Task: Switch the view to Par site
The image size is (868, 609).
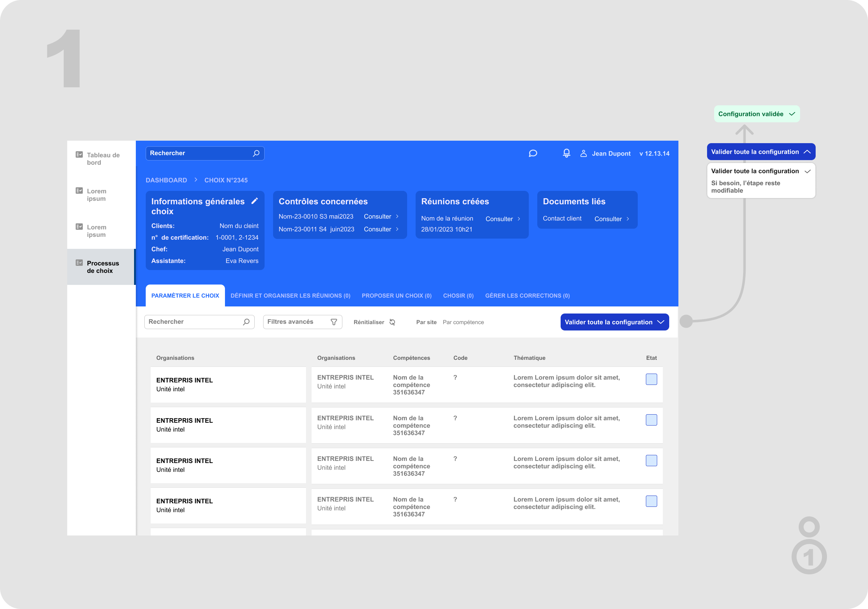Action: click(426, 322)
